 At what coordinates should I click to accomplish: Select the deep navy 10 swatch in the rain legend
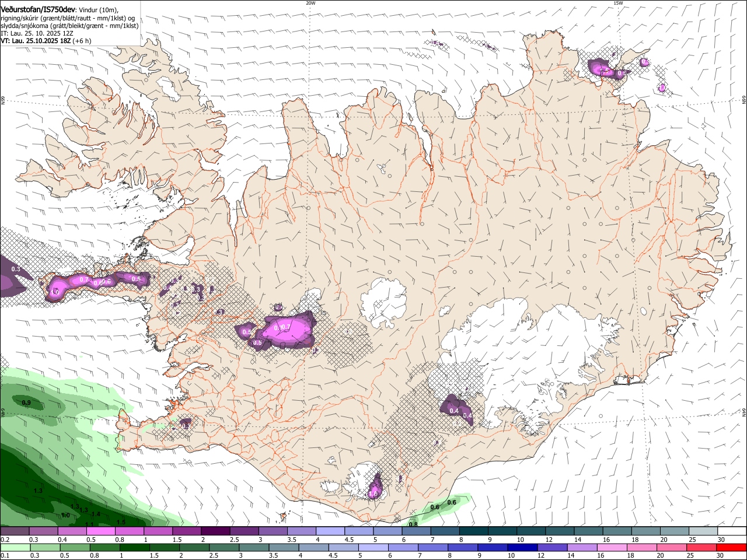tap(523, 547)
